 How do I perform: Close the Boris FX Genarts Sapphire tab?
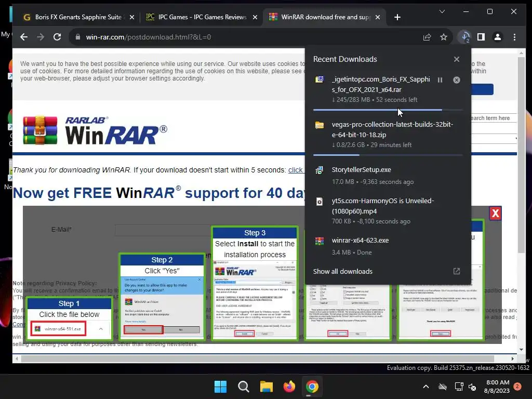point(132,17)
